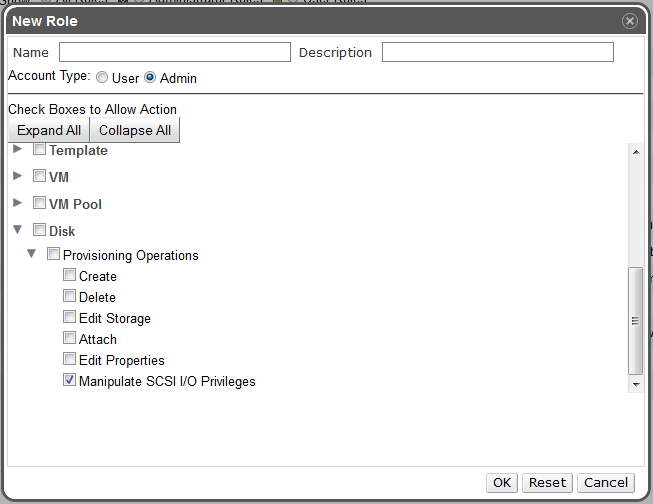Click the Description input field
Screen dimensions: 653x504
[x=497, y=52]
